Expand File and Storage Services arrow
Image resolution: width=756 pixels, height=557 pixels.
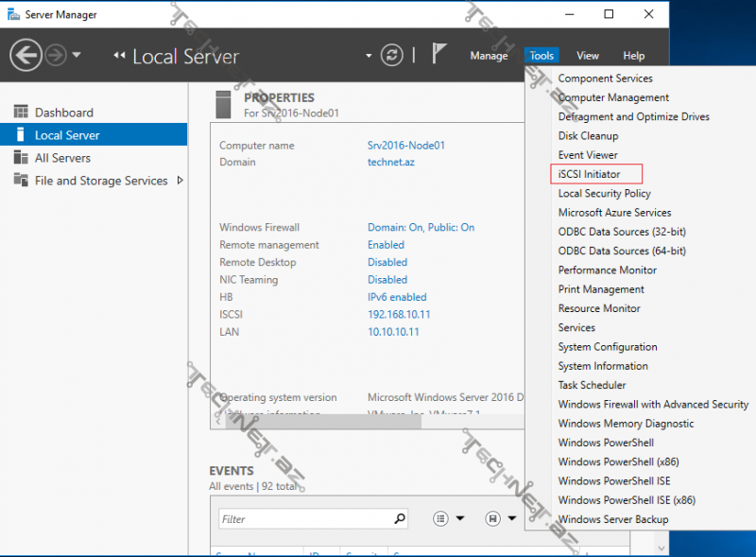pos(180,181)
